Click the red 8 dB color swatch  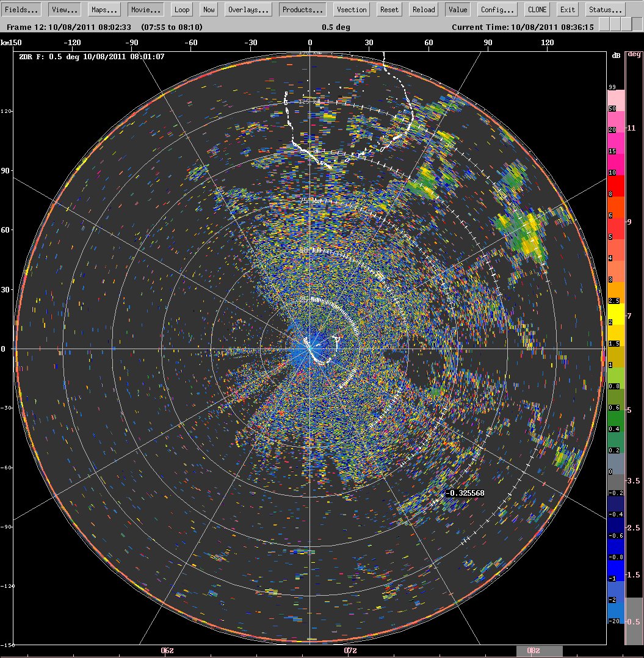pos(616,186)
